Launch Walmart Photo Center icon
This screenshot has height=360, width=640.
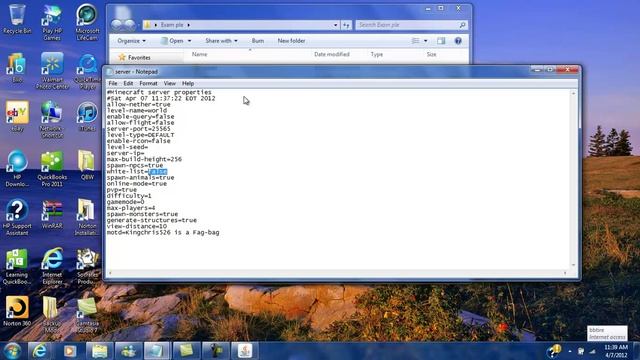[x=52, y=71]
